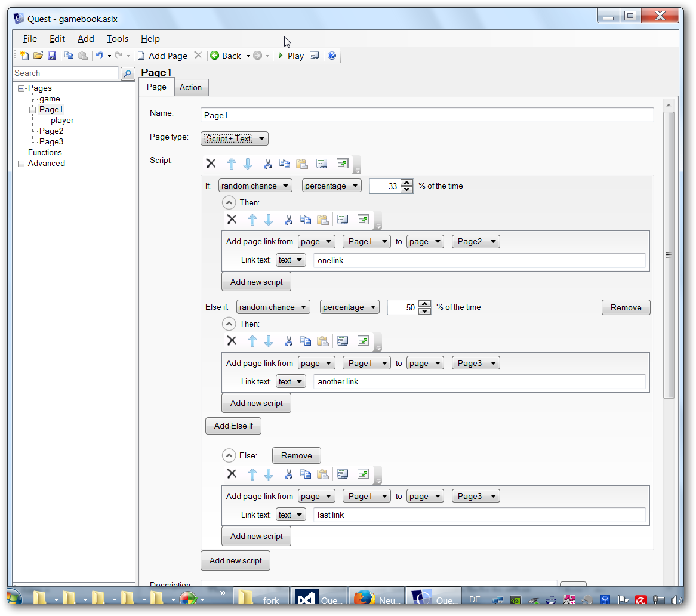This screenshot has height=616, width=696.
Task: Create a new game file icon
Action: point(24,56)
